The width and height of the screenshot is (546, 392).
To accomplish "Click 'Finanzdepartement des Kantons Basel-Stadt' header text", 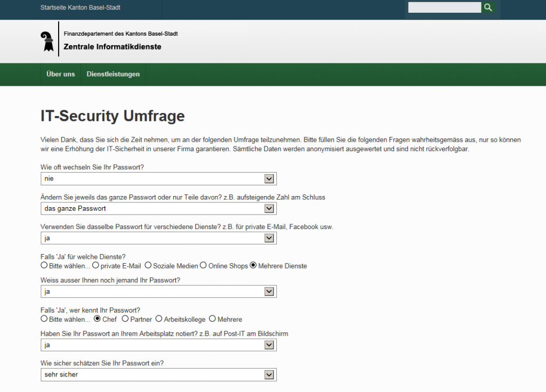I will point(121,34).
